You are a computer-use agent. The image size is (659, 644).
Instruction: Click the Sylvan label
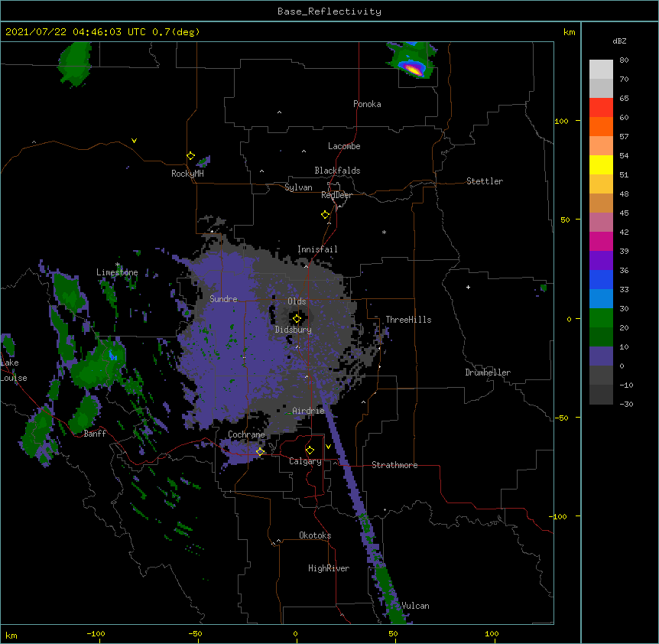298,187
